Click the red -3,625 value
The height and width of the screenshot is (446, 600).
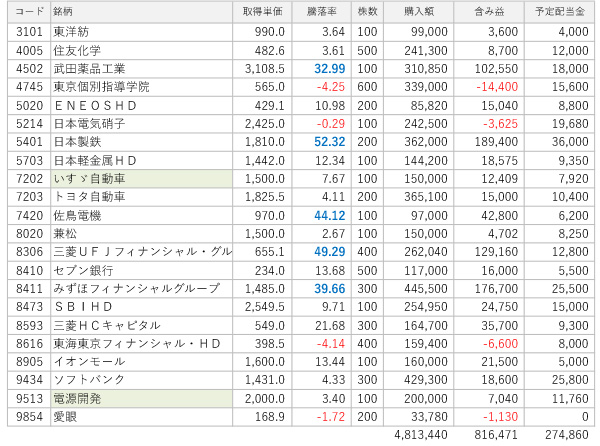(x=500, y=124)
